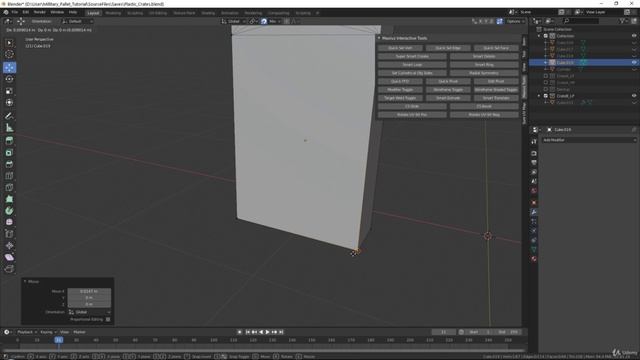Select the Scale tool
Viewport: 640px width, 360px height.
(x=9, y=91)
